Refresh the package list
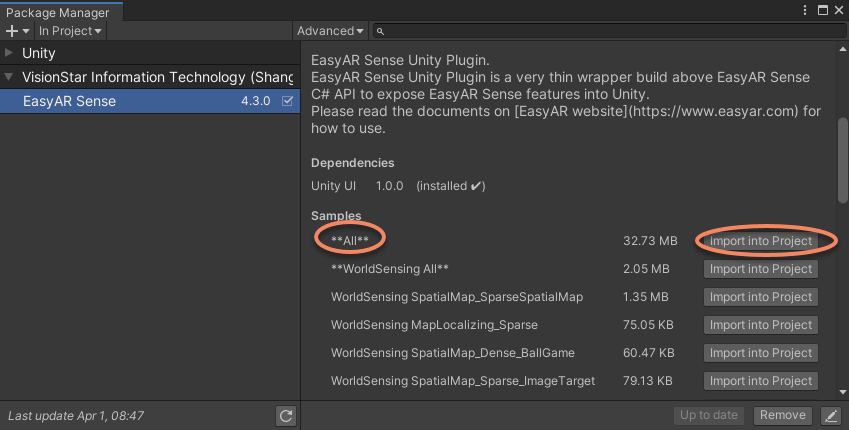 point(286,415)
